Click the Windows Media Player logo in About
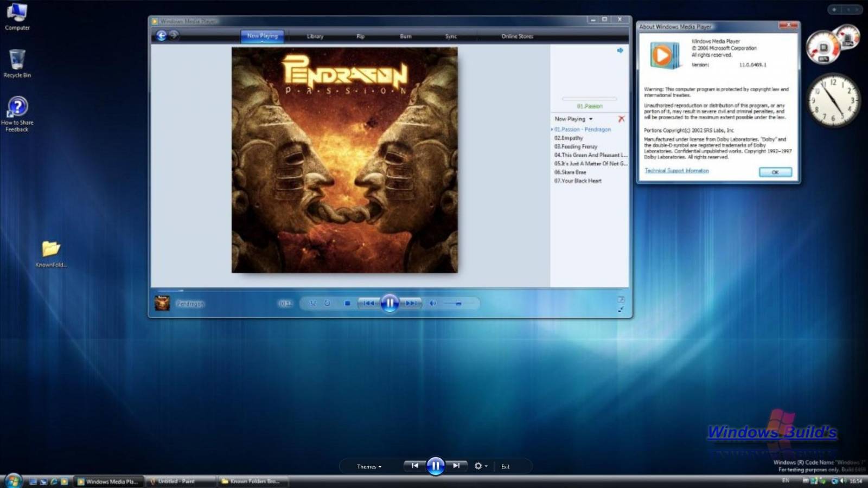This screenshot has width=868, height=488. tap(665, 55)
